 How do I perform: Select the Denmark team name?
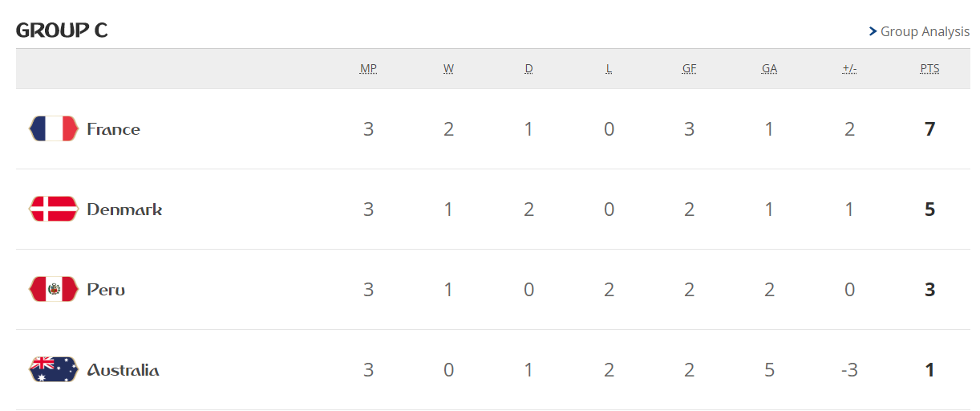124,210
